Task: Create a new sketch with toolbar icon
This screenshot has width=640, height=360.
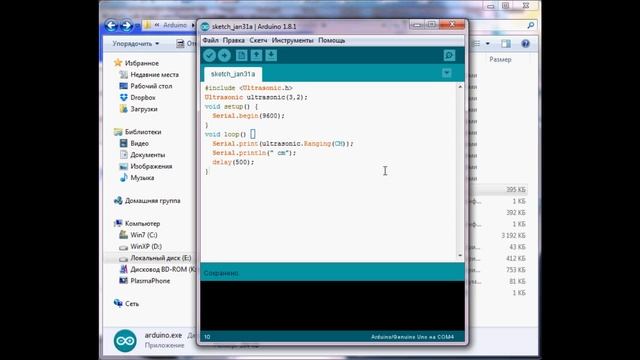Action: (x=241, y=56)
